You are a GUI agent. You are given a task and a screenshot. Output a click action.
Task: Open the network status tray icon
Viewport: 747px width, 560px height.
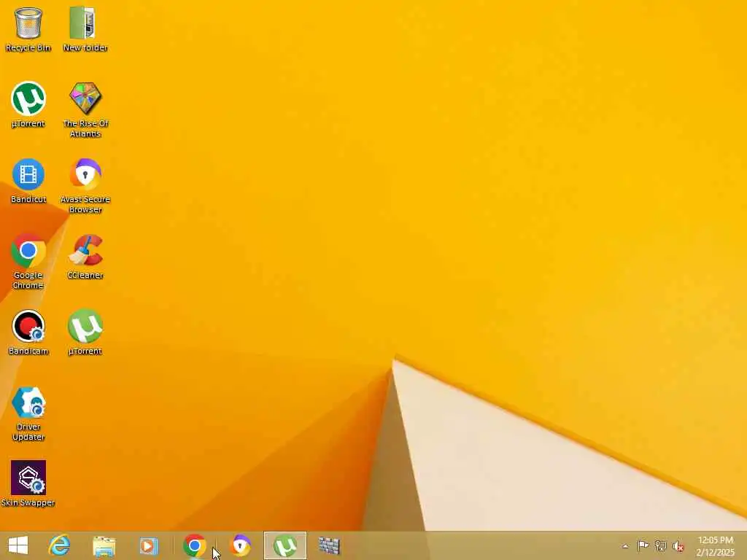660,545
